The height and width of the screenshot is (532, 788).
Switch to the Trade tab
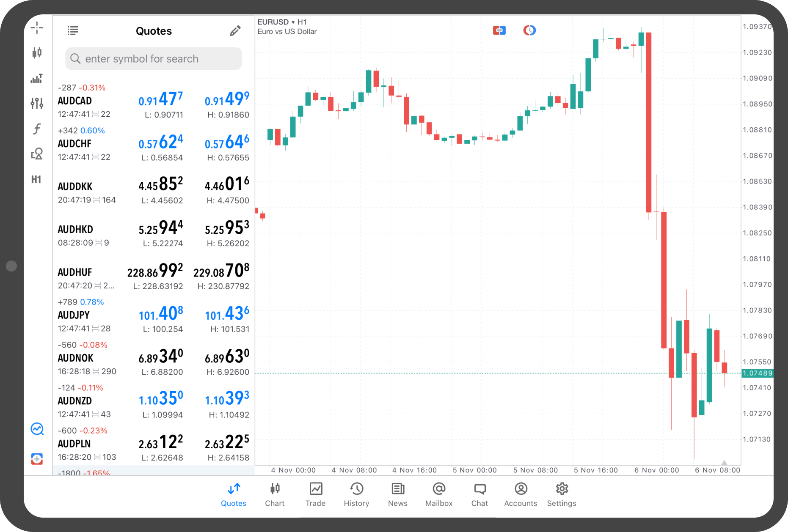tap(315, 494)
